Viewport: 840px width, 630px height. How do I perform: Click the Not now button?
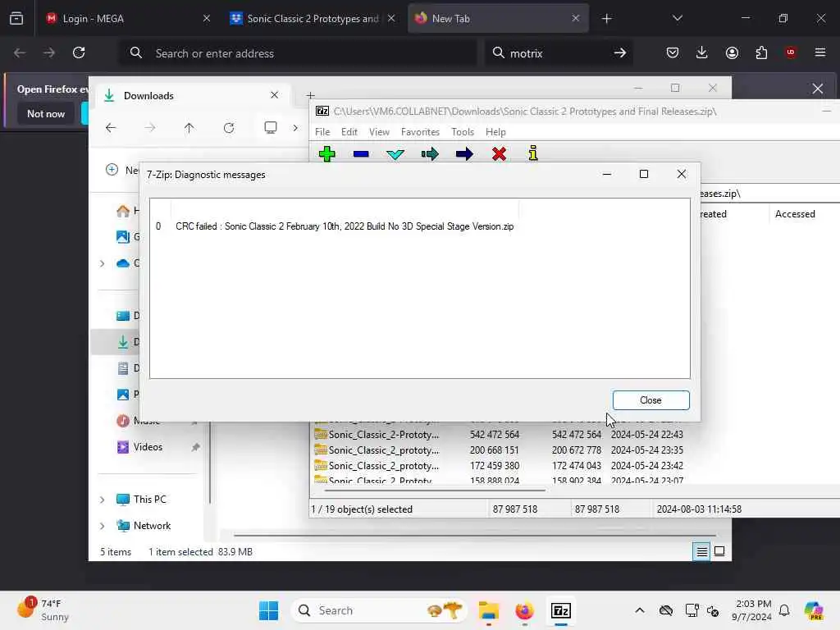tap(46, 113)
